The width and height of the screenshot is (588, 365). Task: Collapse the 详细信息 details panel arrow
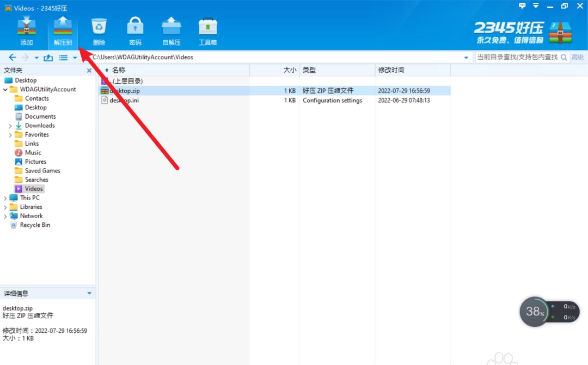[x=89, y=293]
